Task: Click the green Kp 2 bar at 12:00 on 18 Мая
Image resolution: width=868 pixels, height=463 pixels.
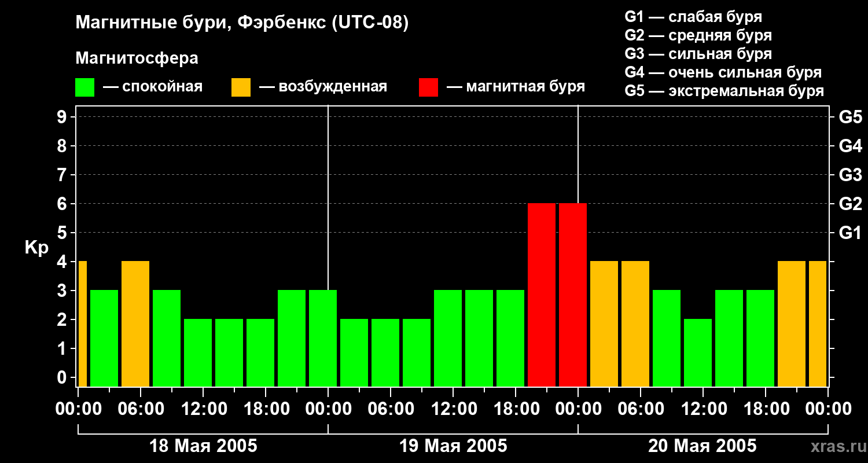Action: click(198, 352)
